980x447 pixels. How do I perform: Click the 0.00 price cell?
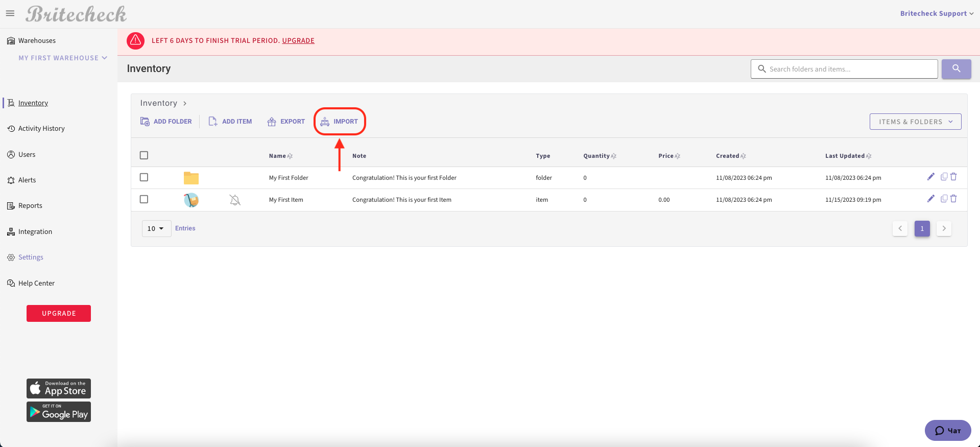(664, 200)
